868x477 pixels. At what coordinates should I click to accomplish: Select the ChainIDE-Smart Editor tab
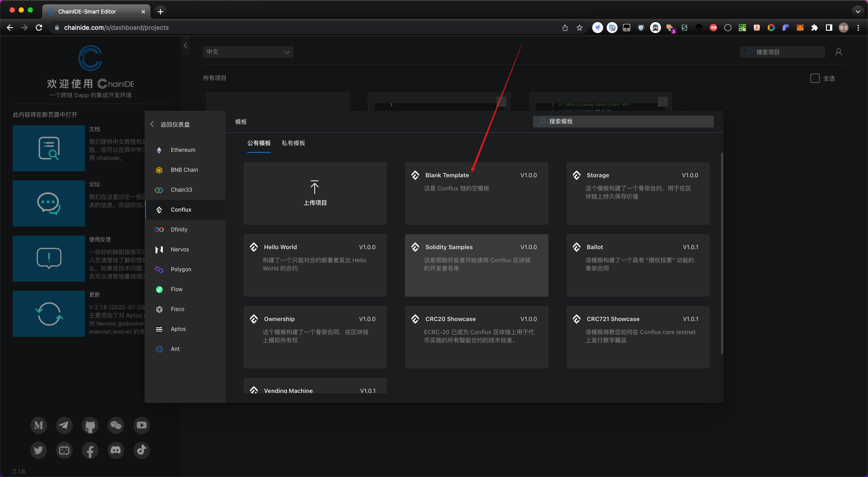click(x=97, y=11)
